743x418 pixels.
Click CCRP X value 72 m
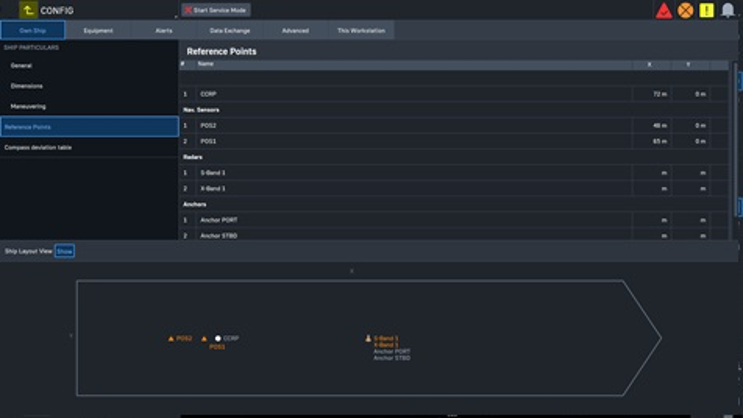click(x=651, y=94)
